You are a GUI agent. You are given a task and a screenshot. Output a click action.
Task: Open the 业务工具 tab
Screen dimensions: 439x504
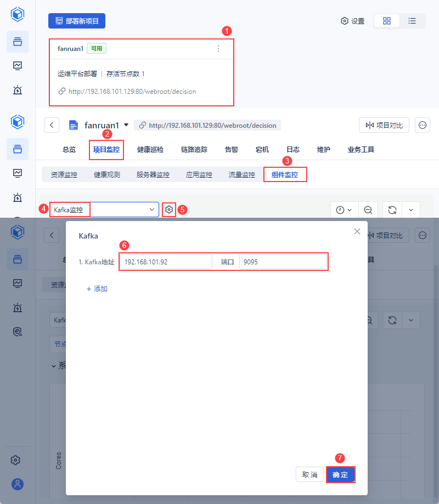tap(361, 150)
